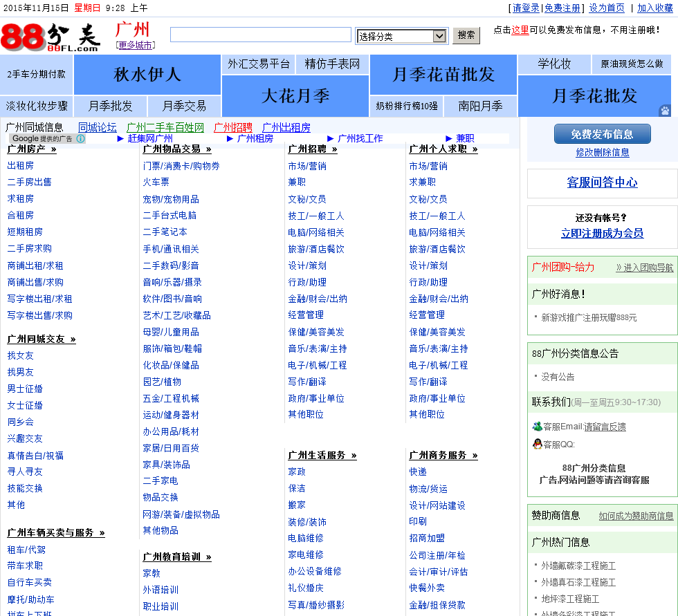Click the 学化妆 ad link
The width and height of the screenshot is (678, 616).
[554, 64]
